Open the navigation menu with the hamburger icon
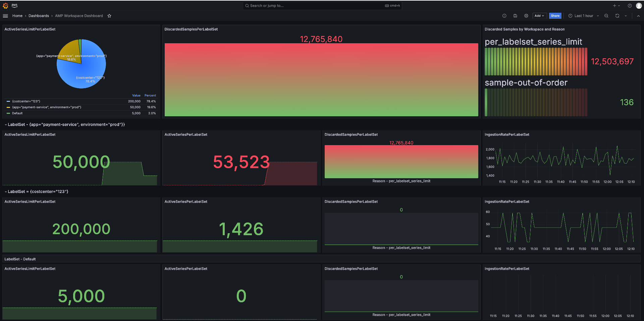Screen dimensions: 644x321 pos(5,16)
